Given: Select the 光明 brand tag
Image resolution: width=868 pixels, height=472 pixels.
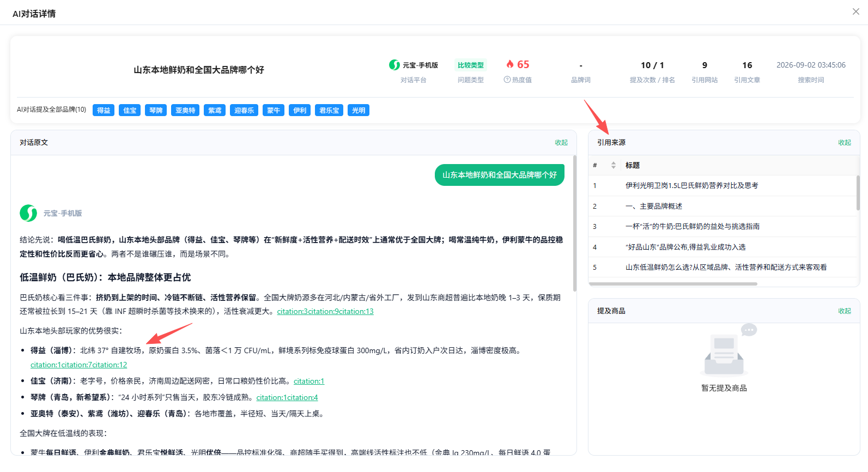Looking at the screenshot, I should click(359, 110).
